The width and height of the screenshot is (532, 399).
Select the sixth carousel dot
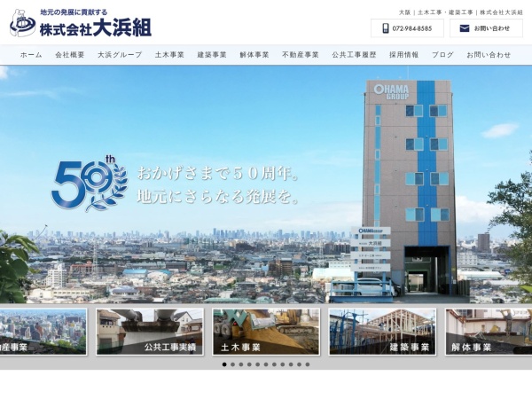266,364
